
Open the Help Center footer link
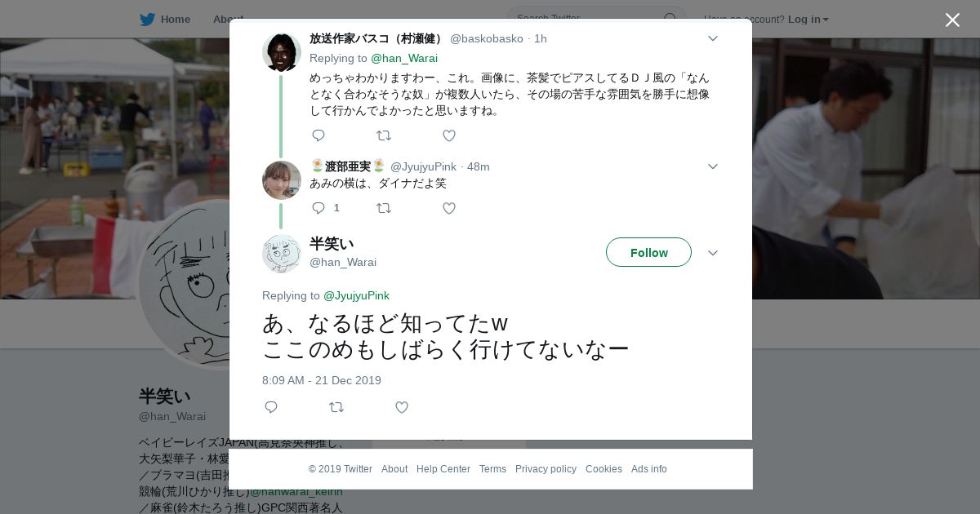(443, 469)
